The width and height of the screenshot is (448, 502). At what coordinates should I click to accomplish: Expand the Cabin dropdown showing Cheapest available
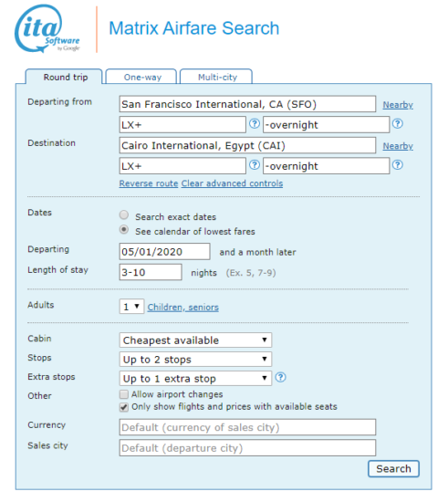[195, 340]
